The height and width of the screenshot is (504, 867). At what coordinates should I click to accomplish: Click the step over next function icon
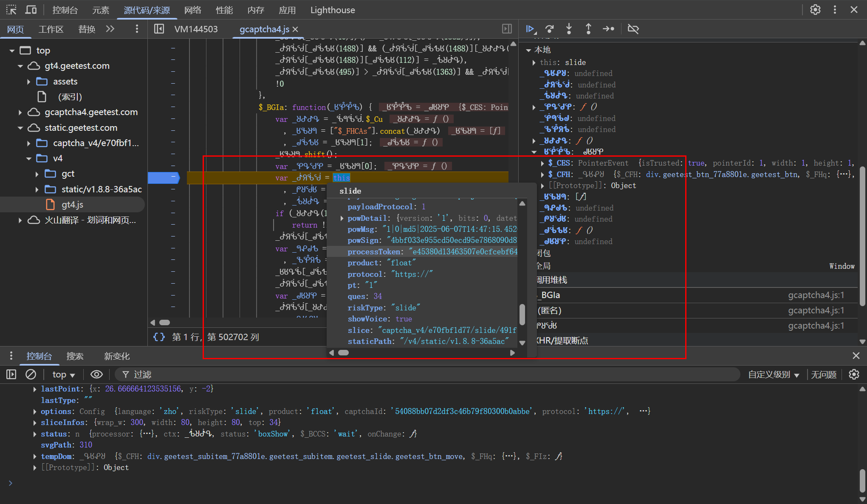click(x=550, y=29)
